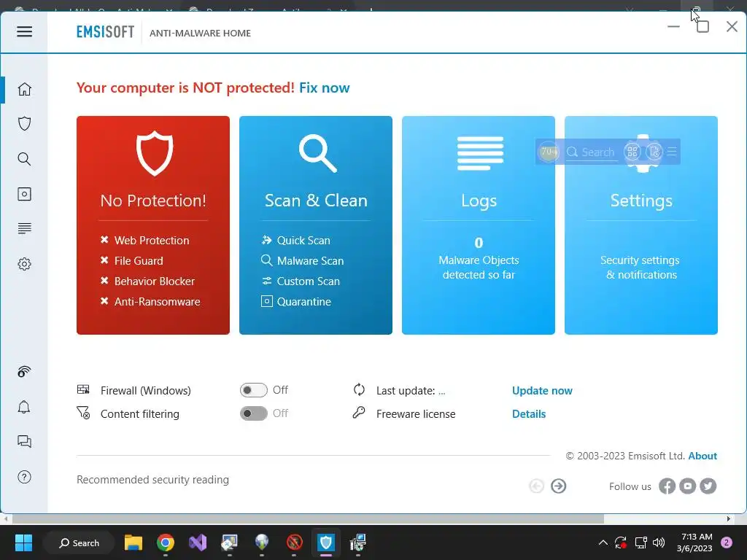Screen dimensions: 747x560
Task: Open the Quarantine sidebar icon
Action: (x=24, y=194)
